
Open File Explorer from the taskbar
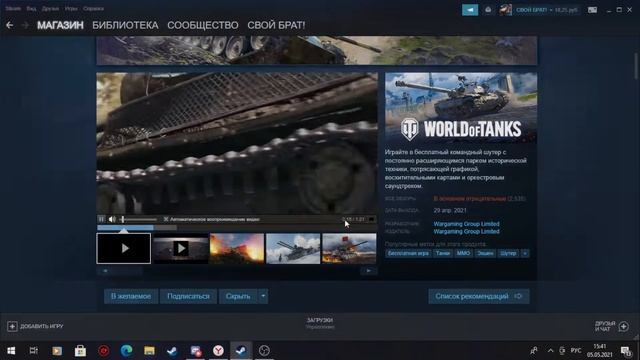click(149, 351)
